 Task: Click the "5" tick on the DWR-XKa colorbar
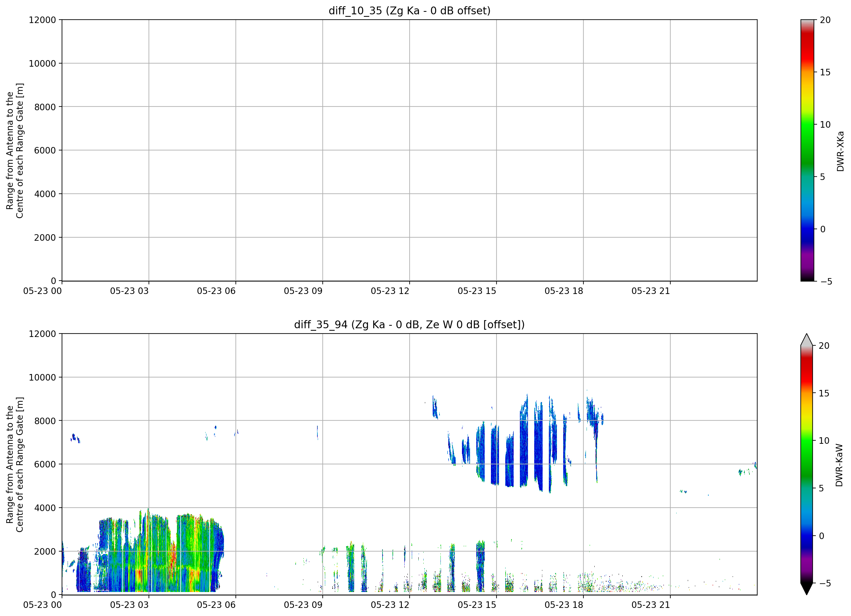tap(822, 177)
